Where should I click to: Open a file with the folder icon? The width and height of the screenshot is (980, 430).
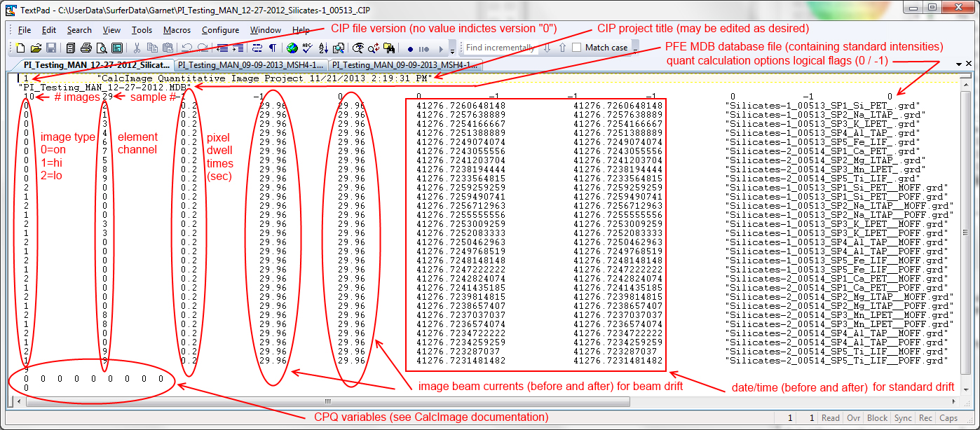tap(36, 48)
